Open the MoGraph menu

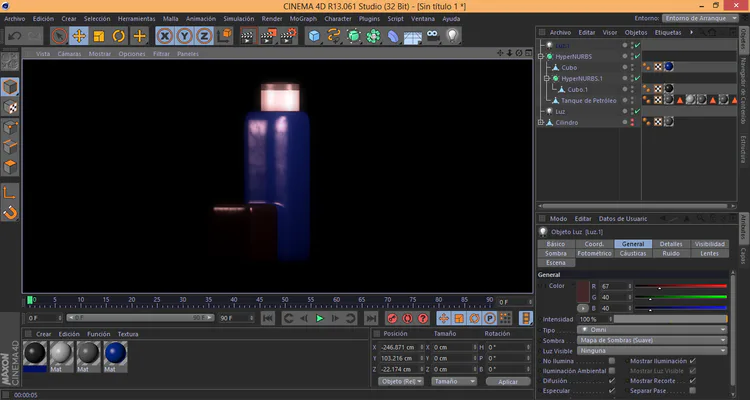(302, 18)
